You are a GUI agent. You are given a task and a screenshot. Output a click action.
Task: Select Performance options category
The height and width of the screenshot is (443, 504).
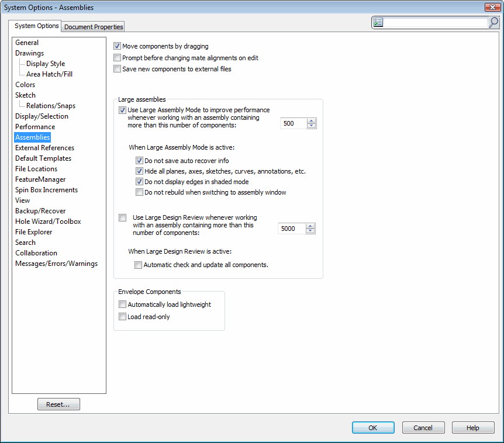coord(35,127)
